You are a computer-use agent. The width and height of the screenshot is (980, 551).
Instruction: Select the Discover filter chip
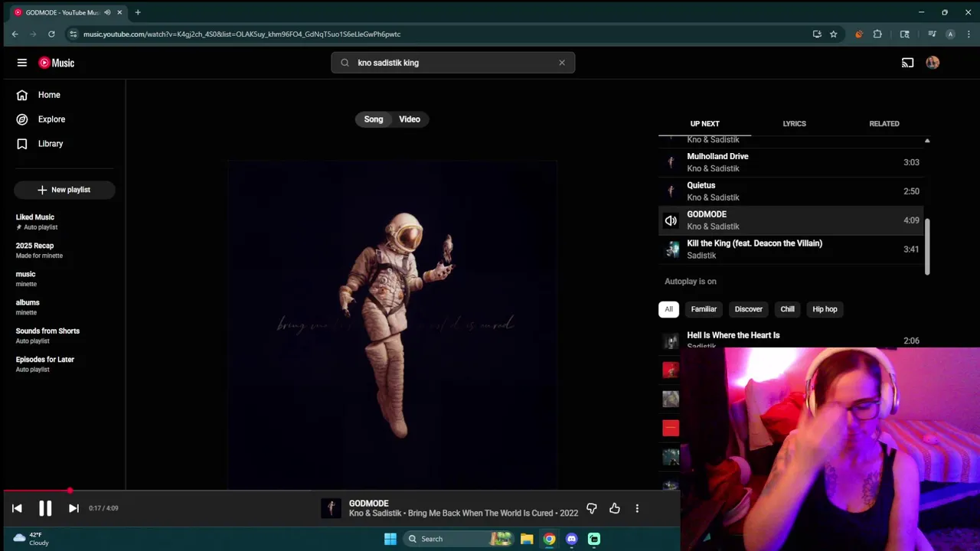749,309
